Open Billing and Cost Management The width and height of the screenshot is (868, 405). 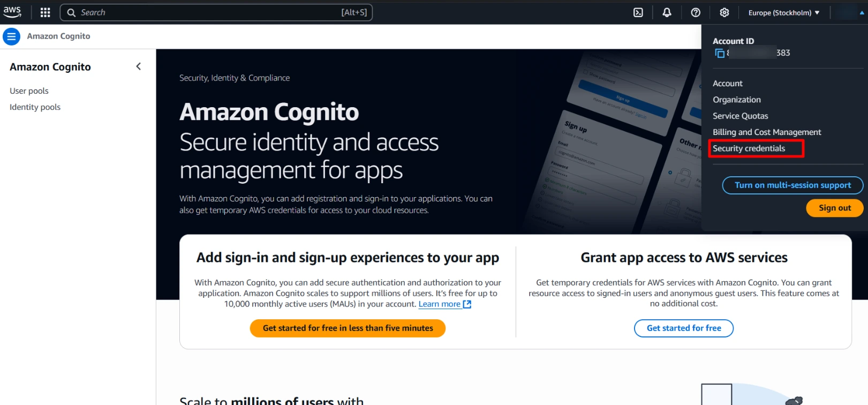coord(767,132)
